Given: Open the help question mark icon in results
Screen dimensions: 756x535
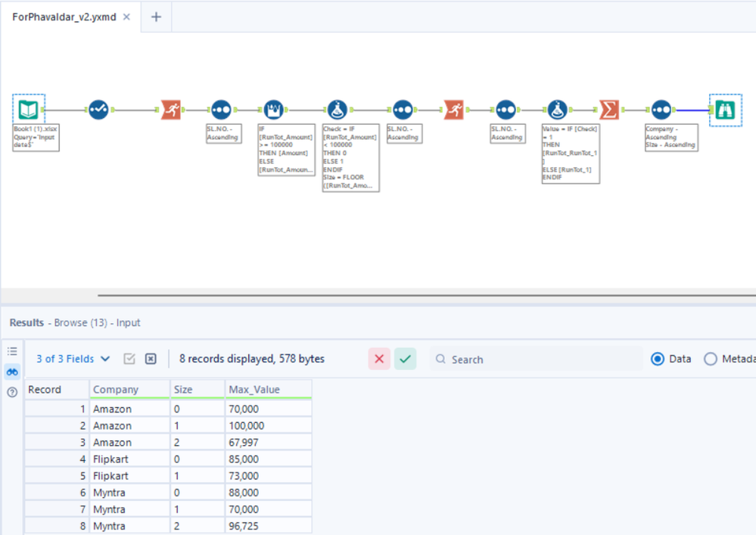Looking at the screenshot, I should [12, 392].
